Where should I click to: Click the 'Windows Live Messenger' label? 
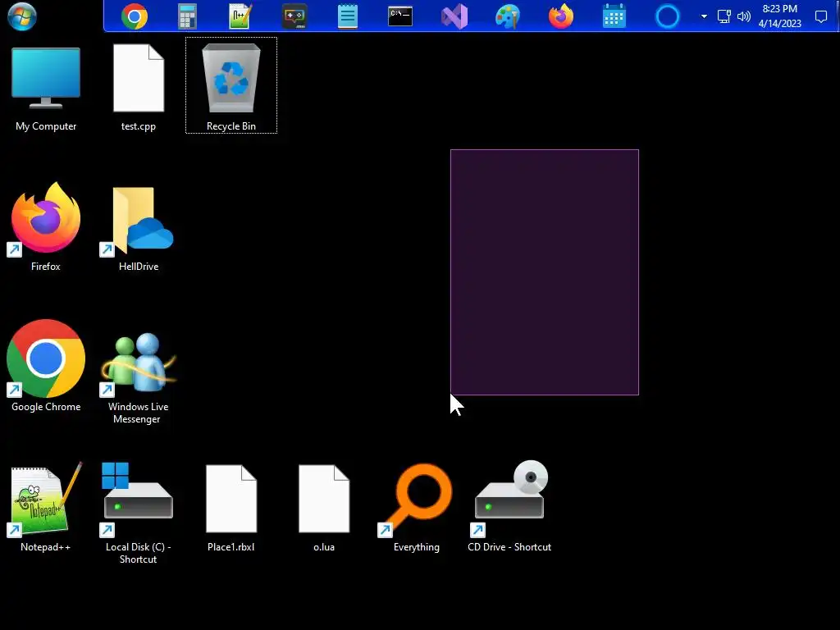pyautogui.click(x=138, y=413)
